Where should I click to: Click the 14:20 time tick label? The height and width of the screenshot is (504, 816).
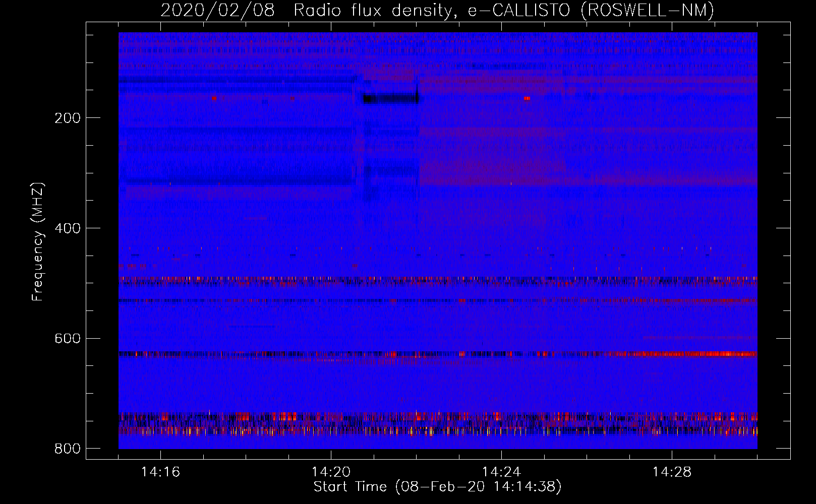[x=331, y=472]
